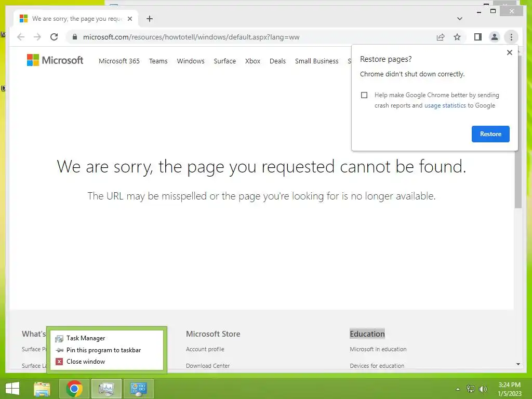Reload the current page
The width and height of the screenshot is (532, 399).
point(54,37)
